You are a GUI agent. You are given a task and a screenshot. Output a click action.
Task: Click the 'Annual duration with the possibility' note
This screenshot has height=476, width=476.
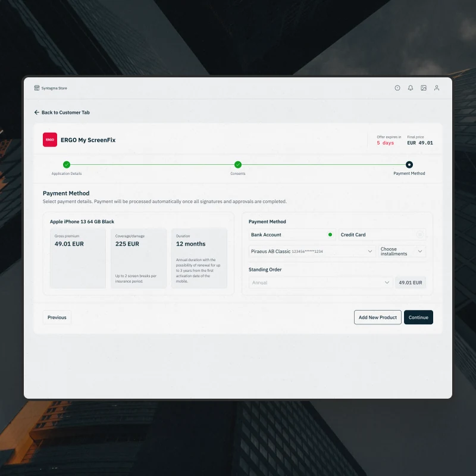click(x=198, y=271)
